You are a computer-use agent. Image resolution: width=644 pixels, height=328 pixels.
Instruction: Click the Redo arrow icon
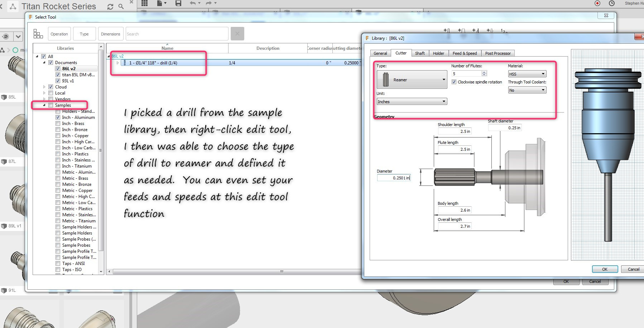point(209,3)
